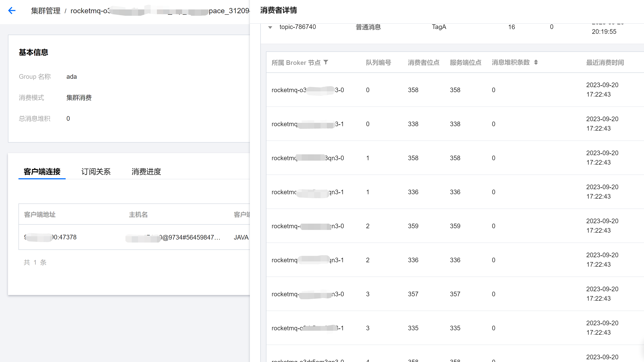The width and height of the screenshot is (644, 362).
Task: Select broker row queue 0 offset 338
Action: tap(413, 124)
